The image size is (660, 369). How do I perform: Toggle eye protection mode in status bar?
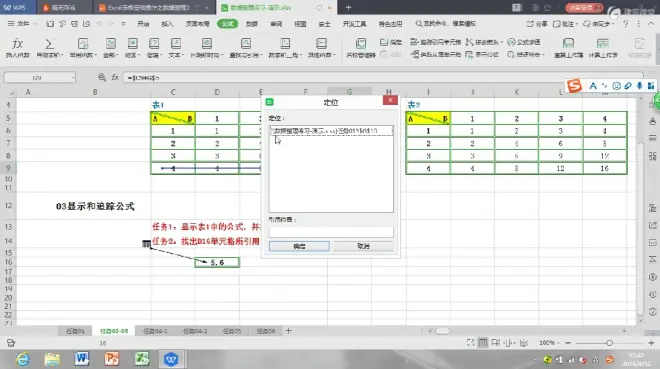coord(524,343)
